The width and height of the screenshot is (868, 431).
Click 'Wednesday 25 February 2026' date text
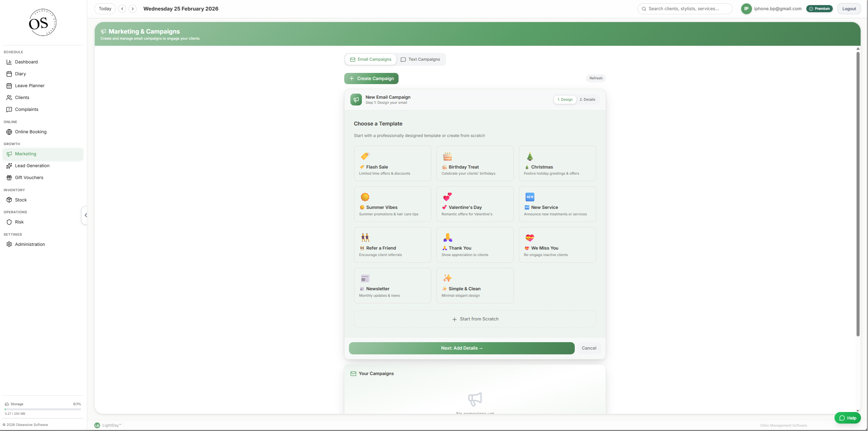(181, 9)
